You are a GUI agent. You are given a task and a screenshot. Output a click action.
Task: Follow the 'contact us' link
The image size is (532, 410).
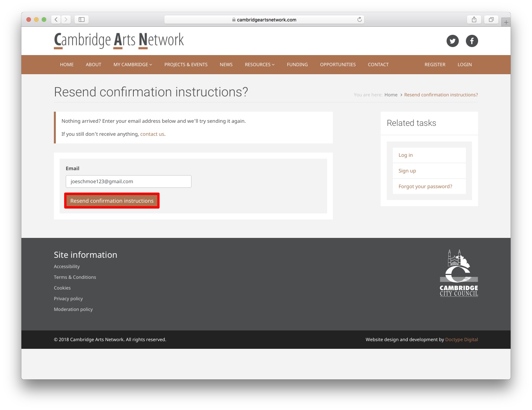click(x=152, y=134)
